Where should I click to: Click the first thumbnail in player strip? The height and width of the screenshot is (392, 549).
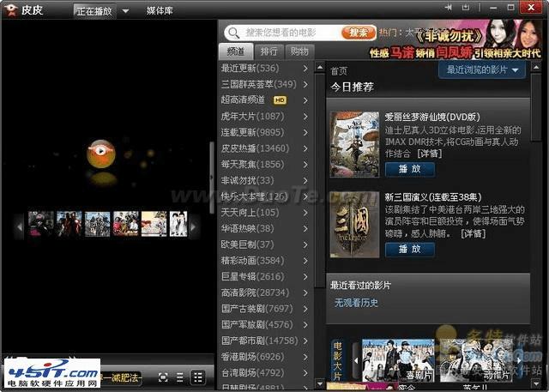pos(41,224)
